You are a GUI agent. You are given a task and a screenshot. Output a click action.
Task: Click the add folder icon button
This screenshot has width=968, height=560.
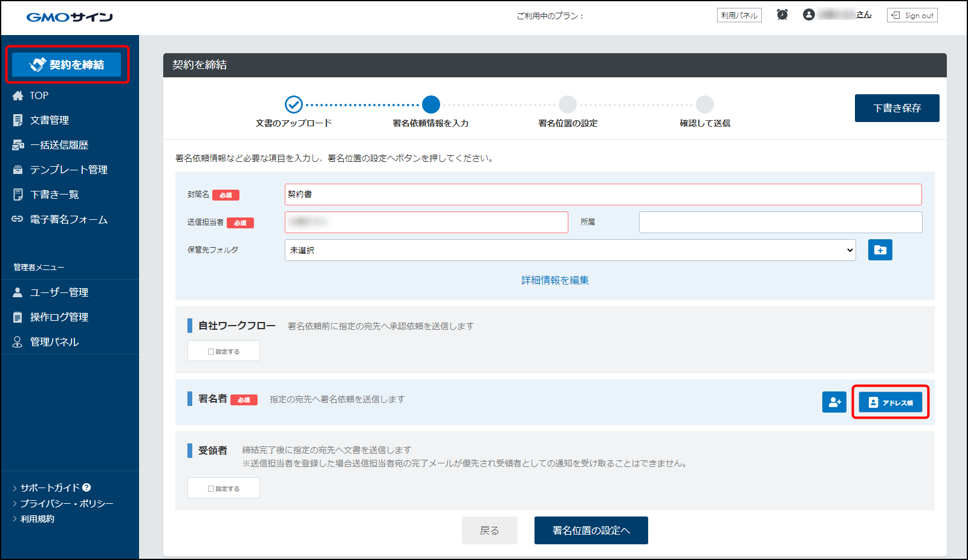click(880, 250)
